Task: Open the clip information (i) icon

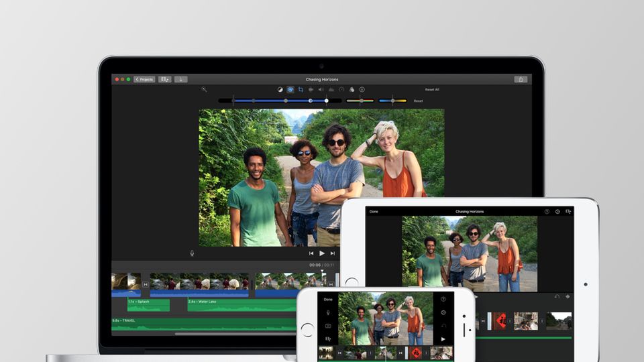Action: point(362,89)
